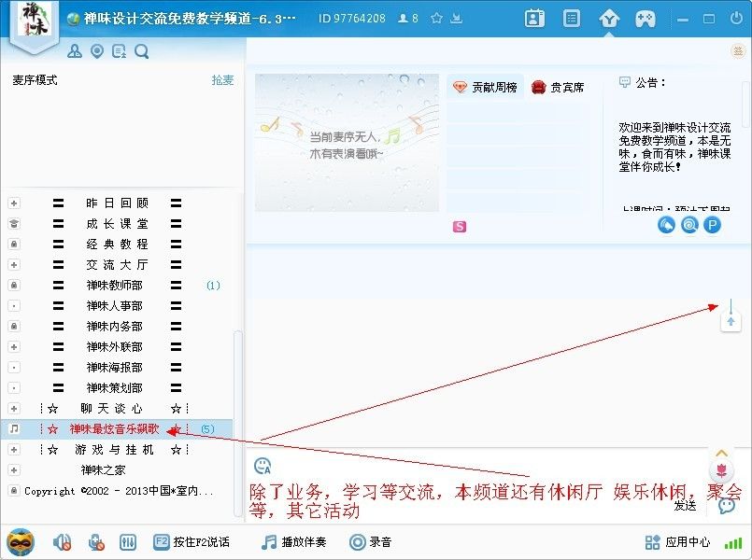
Task: Click the 公告 announcement heading
Action: [643, 82]
